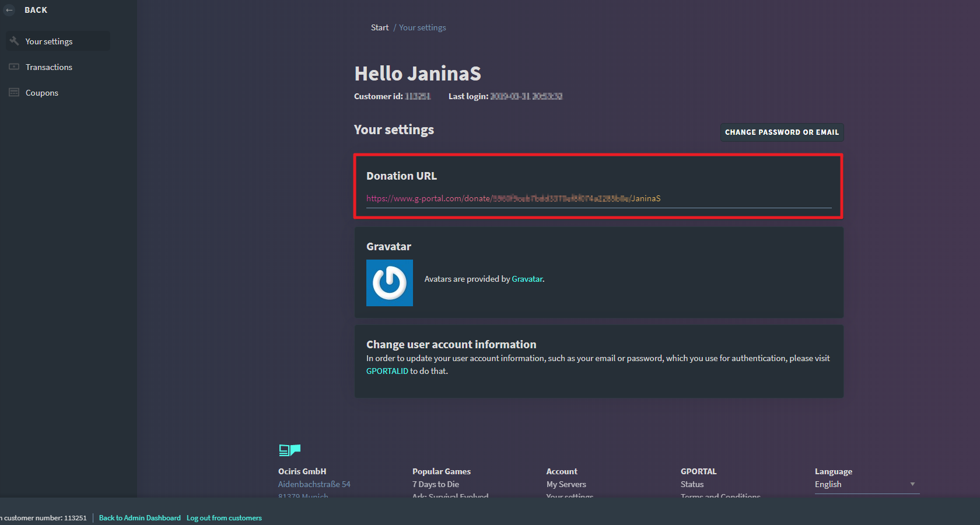
Task: Open the Gravatar link
Action: [527, 279]
